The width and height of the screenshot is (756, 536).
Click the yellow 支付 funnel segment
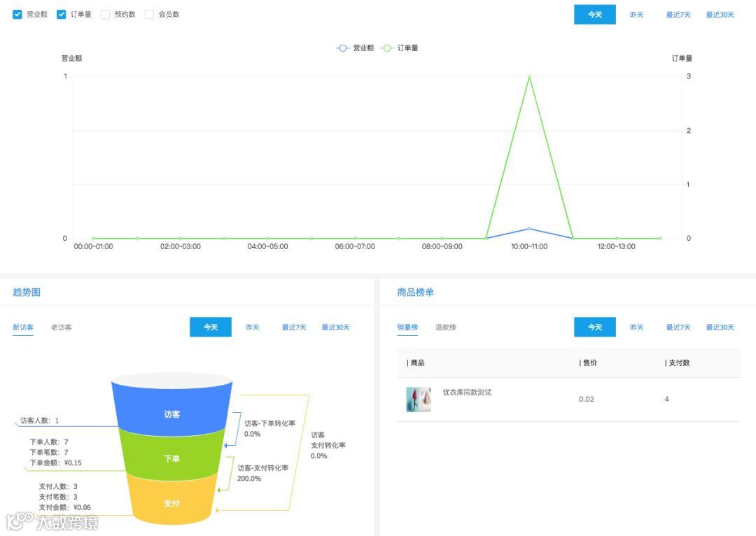[171, 500]
